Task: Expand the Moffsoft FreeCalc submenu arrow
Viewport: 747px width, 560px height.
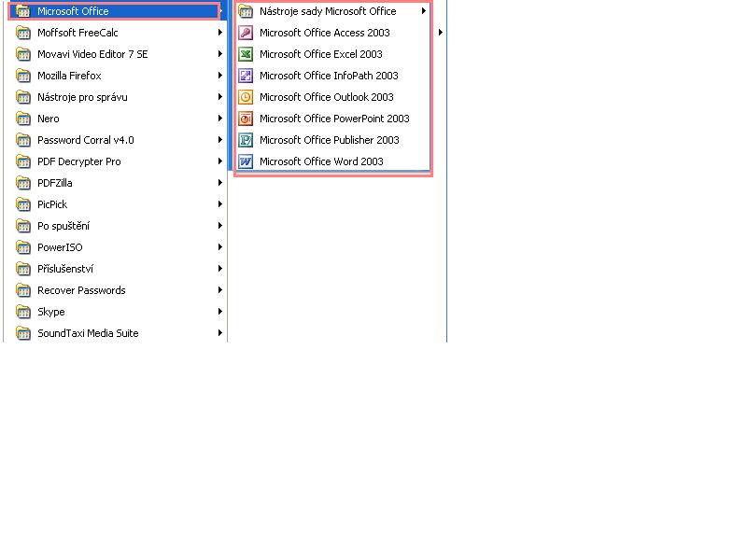Action: (220, 32)
